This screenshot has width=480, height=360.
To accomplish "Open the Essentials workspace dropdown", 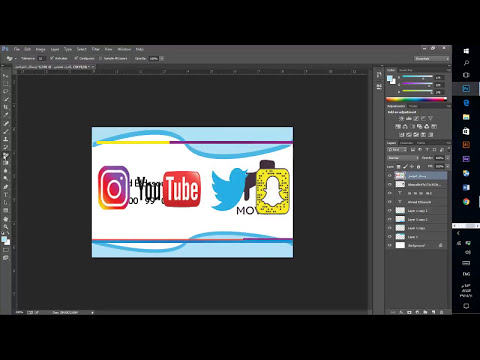I will click(x=432, y=59).
